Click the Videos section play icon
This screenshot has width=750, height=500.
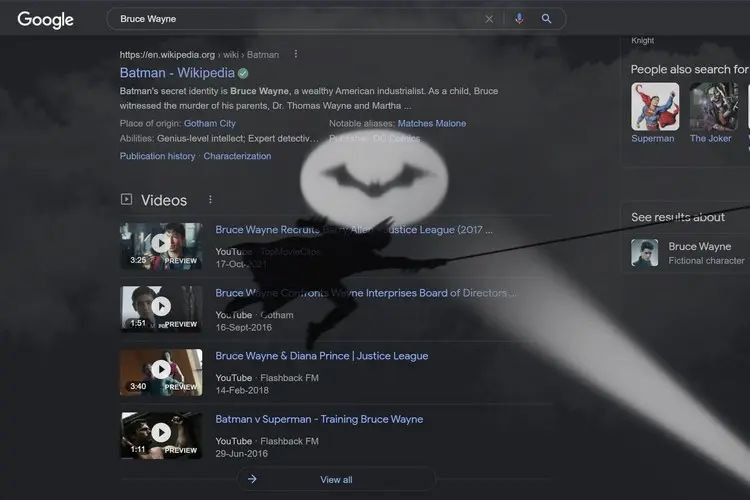[126, 200]
